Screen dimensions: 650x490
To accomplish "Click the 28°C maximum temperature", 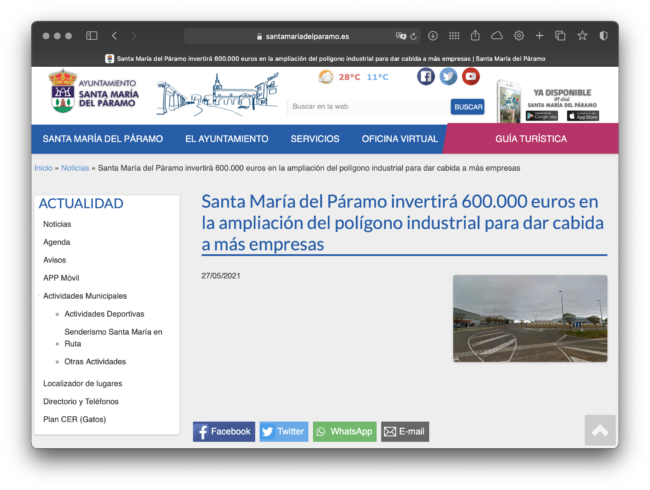I will coord(349,77).
